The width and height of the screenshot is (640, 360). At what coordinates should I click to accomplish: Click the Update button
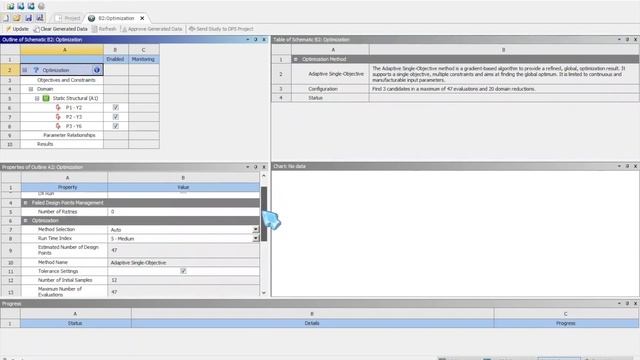[17, 29]
